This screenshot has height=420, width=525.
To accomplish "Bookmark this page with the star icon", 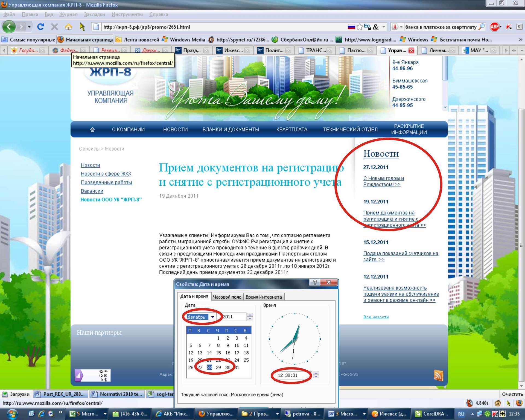I will click(x=360, y=27).
